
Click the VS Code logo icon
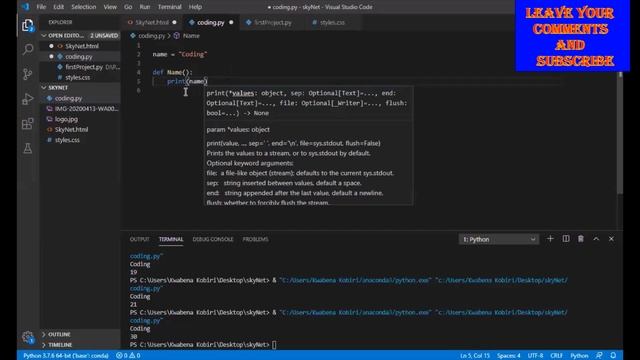click(25, 7)
